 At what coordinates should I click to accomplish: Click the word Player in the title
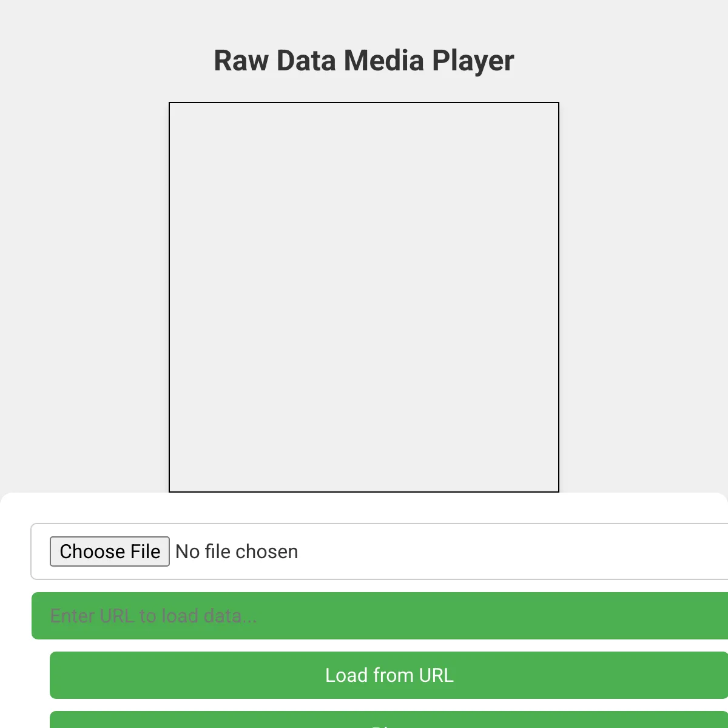(x=473, y=61)
